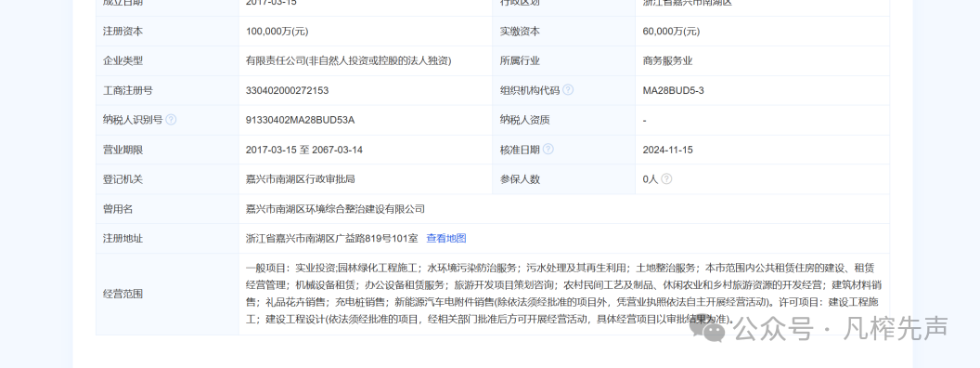Screen dimensions: 980x368
Task: Click the registration number 330402000272153
Action: (287, 90)
